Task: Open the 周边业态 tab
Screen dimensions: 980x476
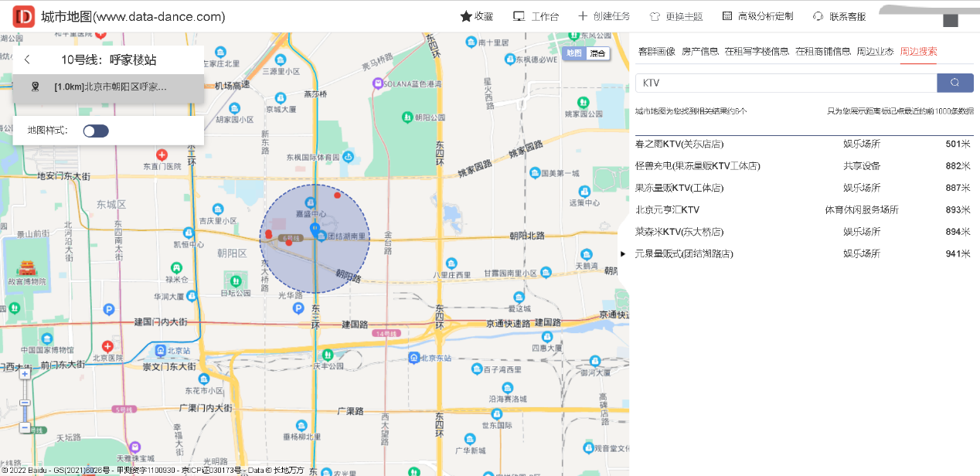Action: pyautogui.click(x=875, y=52)
